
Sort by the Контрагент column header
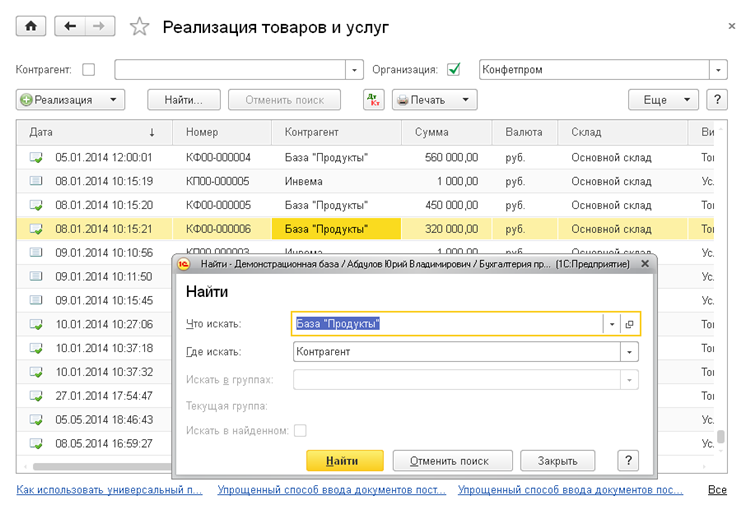point(336,133)
